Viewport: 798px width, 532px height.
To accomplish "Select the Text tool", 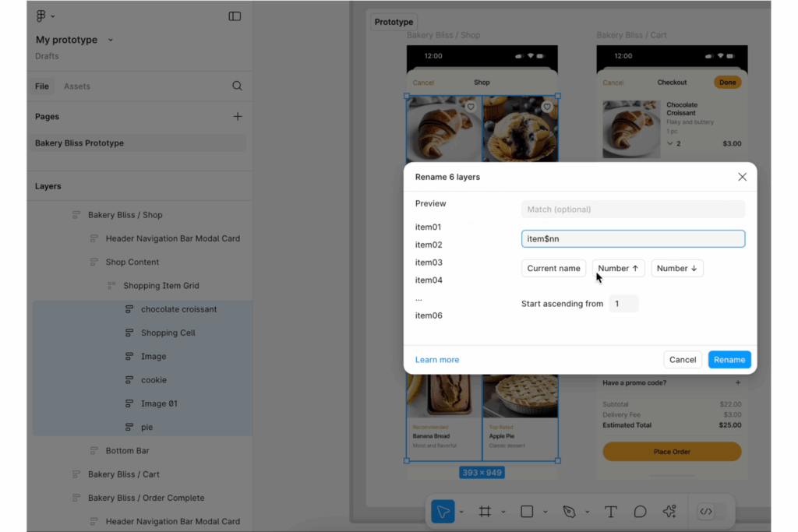I will [x=611, y=512].
